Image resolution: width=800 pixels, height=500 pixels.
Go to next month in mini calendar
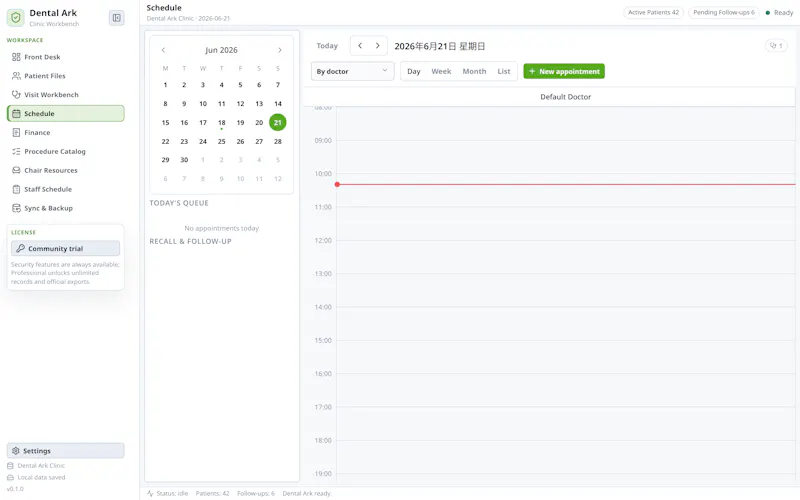pos(280,50)
